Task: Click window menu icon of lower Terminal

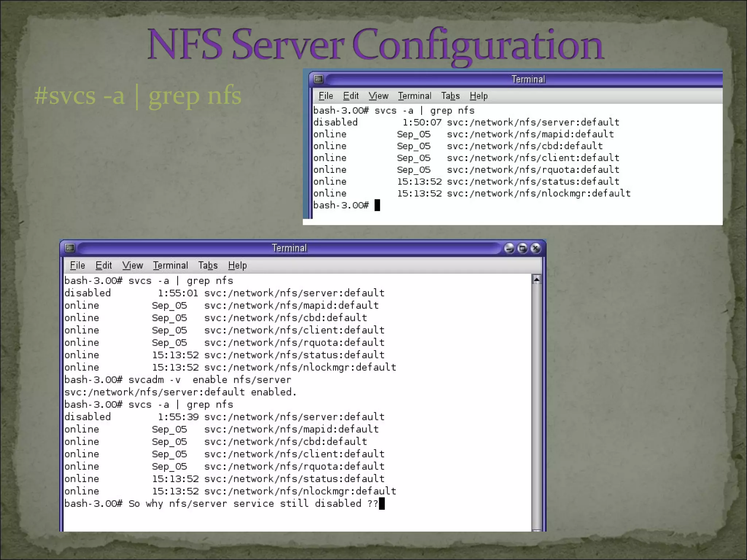Action: [70, 248]
